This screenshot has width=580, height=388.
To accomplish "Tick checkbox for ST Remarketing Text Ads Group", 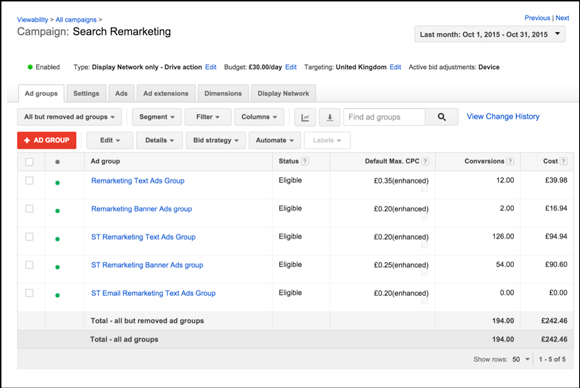I will pyautogui.click(x=29, y=237).
